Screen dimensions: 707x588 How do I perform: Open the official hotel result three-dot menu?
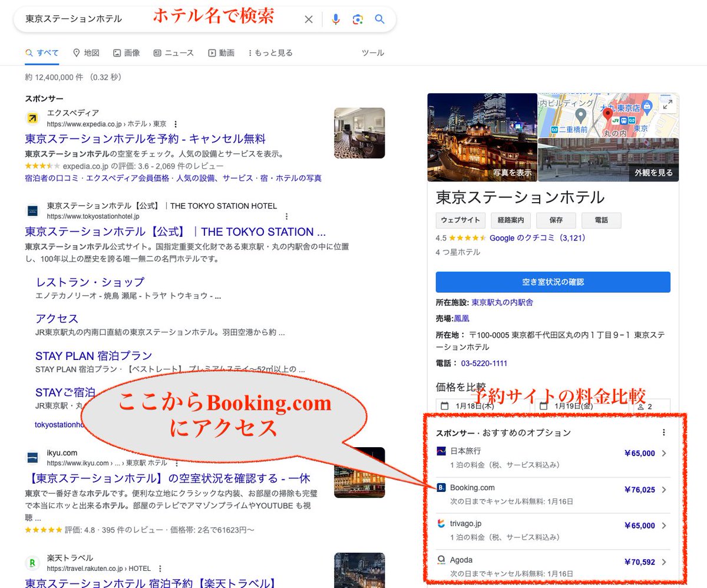287,216
